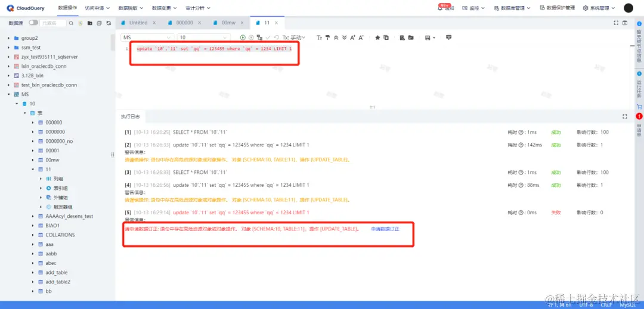
Task: Select the test_lxin_oraclecdb_conn connection
Action: coord(49,85)
